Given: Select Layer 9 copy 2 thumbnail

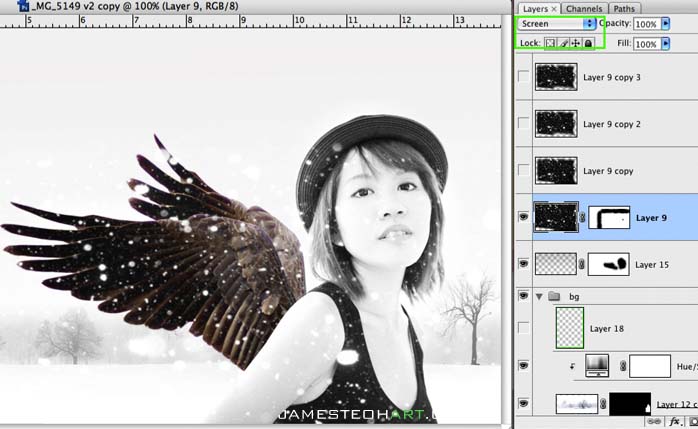Looking at the screenshot, I should (556, 124).
